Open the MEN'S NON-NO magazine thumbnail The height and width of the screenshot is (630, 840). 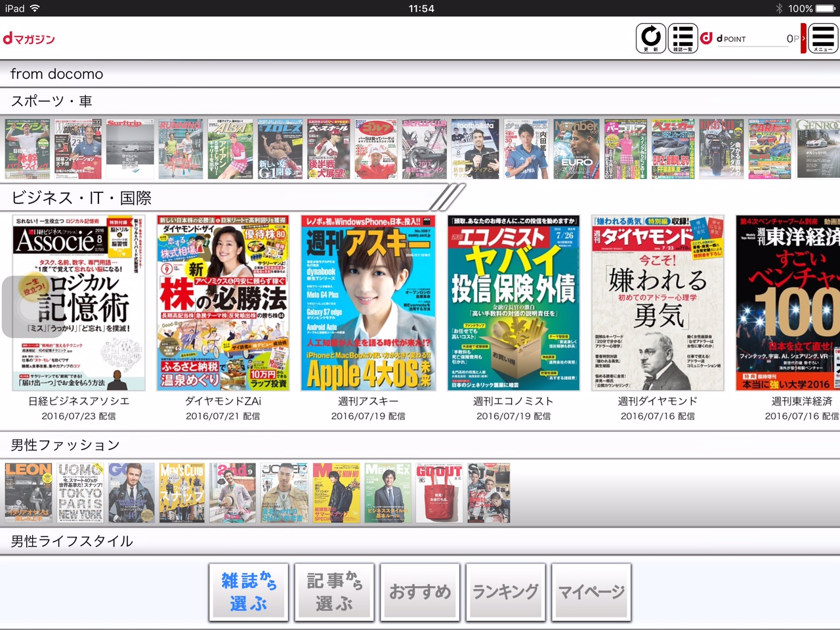tap(336, 493)
